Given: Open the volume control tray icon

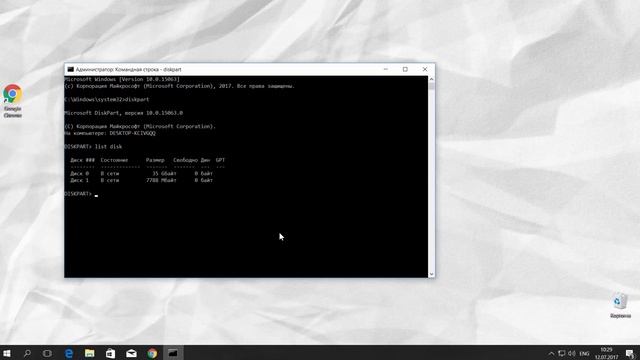Looking at the screenshot, I should 572,353.
